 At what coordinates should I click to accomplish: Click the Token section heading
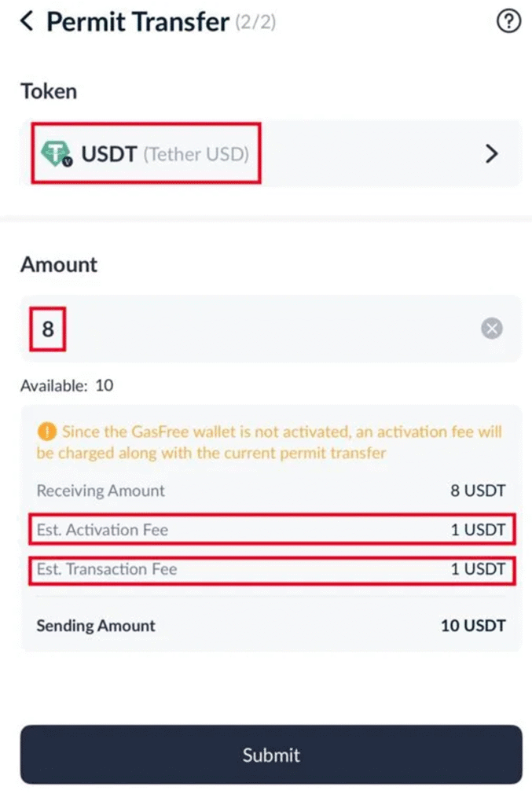point(49,91)
